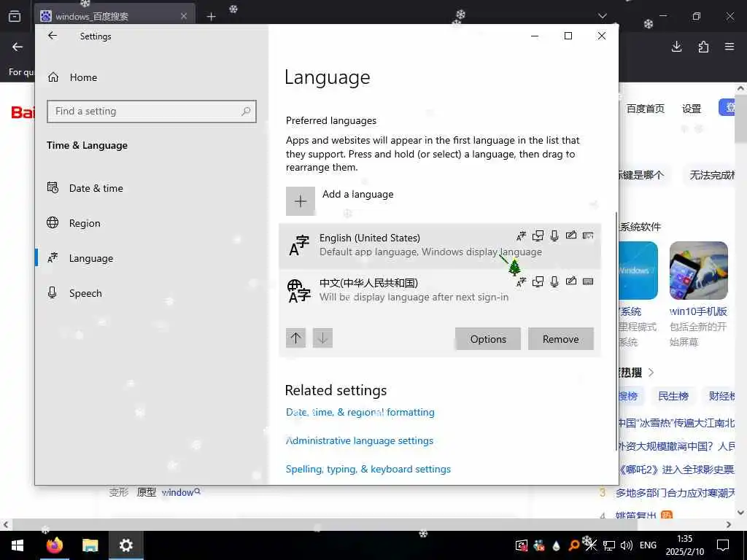
Task: Open Date, time, & regional formatting link
Action: click(x=360, y=413)
